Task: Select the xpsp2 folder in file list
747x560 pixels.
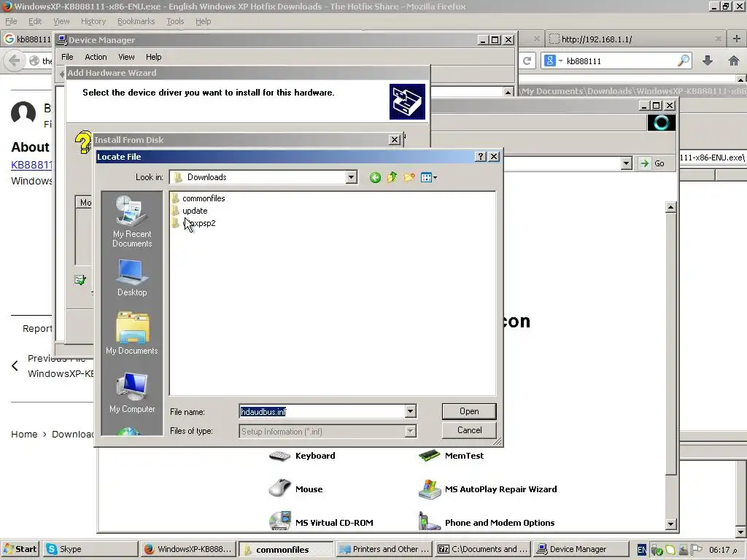Action: tap(194, 223)
